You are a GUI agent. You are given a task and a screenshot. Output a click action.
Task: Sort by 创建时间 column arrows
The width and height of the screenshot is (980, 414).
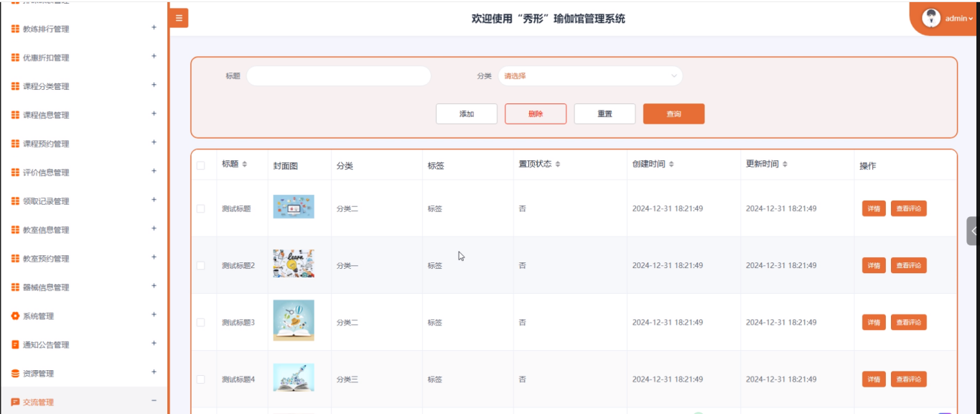click(671, 165)
